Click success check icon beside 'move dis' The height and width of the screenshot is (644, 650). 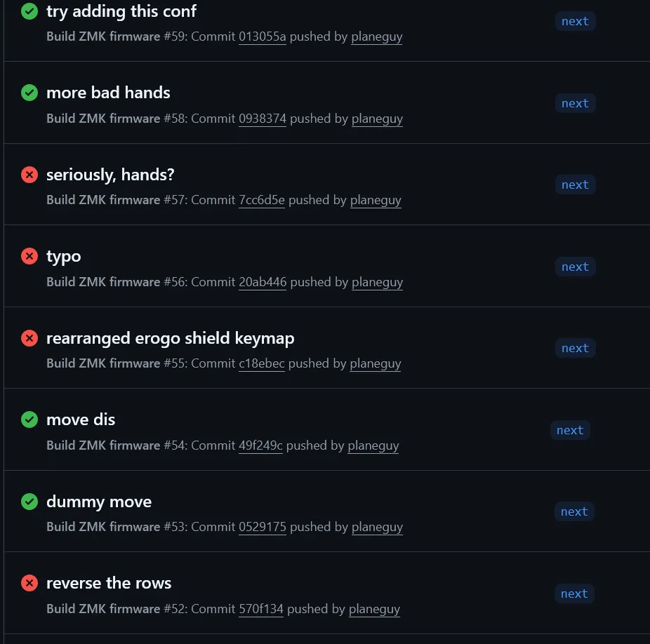[29, 420]
